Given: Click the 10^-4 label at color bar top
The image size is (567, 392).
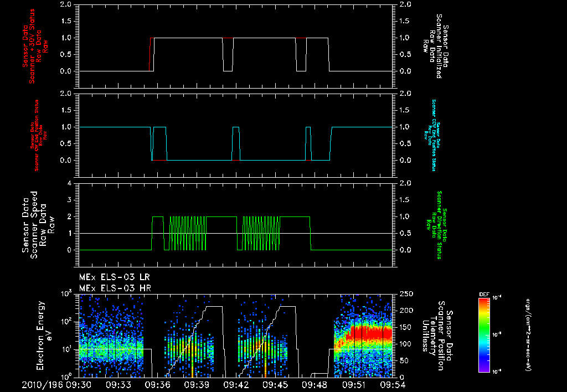Looking at the screenshot, I should click(x=497, y=298).
